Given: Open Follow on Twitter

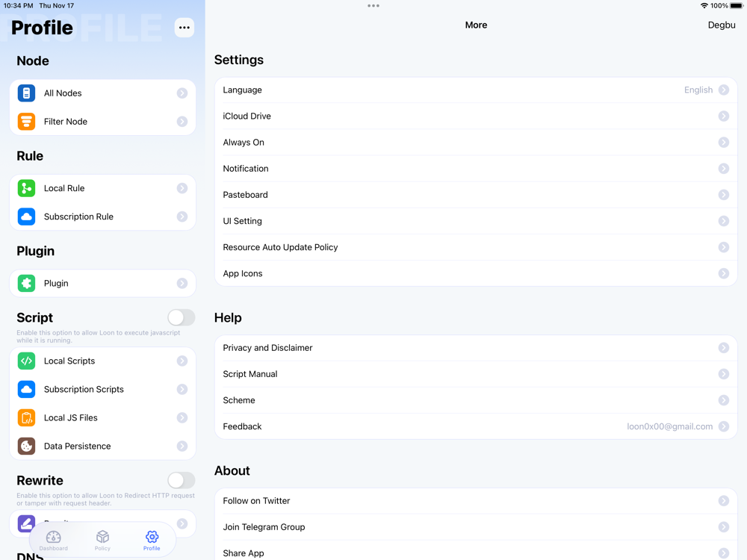Looking at the screenshot, I should coord(476,500).
